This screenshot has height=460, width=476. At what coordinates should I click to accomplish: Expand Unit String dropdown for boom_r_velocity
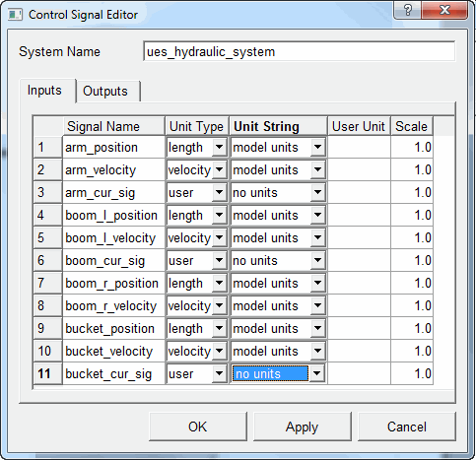[317, 305]
